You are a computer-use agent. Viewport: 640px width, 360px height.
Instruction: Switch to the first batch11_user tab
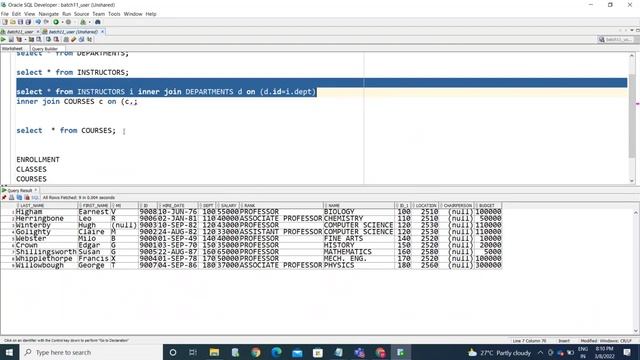(20, 31)
